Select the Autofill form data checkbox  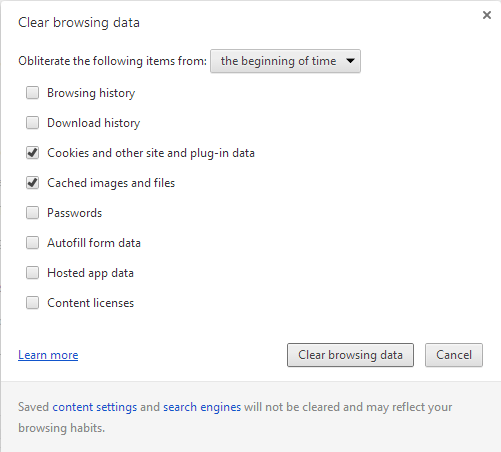pyautogui.click(x=32, y=243)
